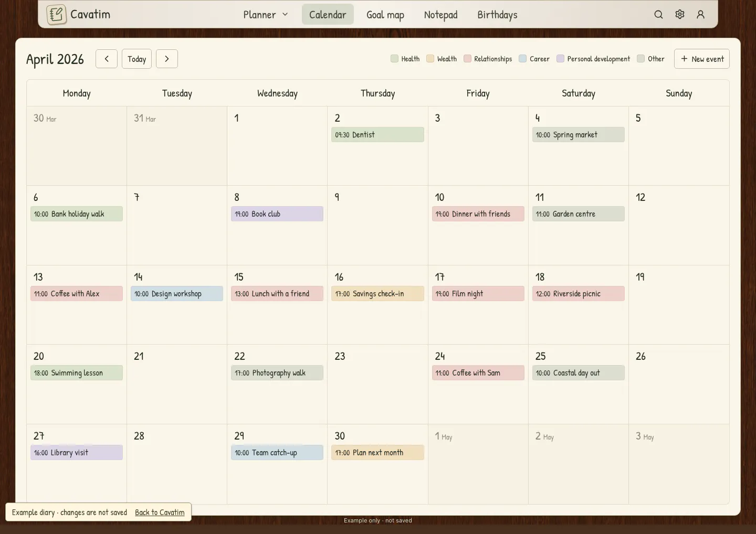The width and height of the screenshot is (756, 534).
Task: Select the Bank holiday walk event
Action: [x=77, y=214]
